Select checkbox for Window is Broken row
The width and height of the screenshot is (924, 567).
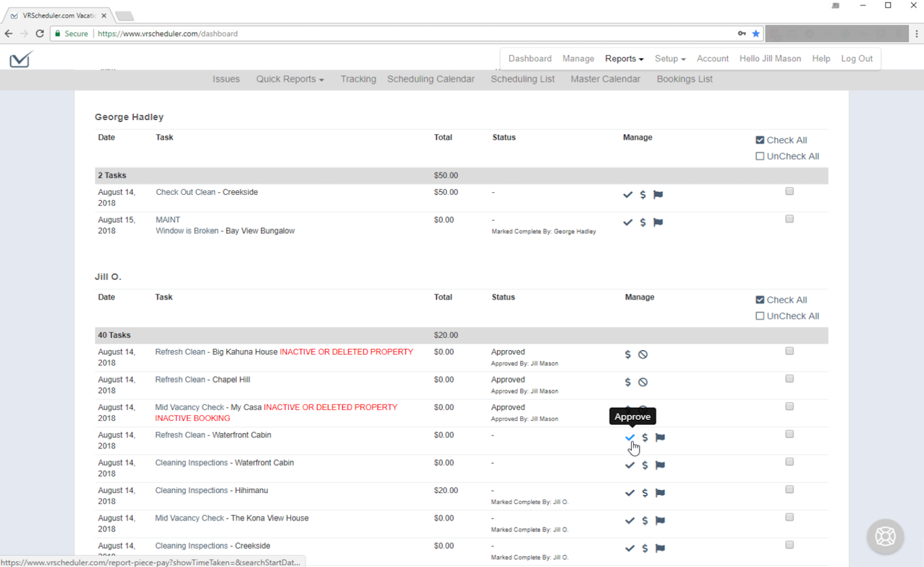[x=789, y=219]
